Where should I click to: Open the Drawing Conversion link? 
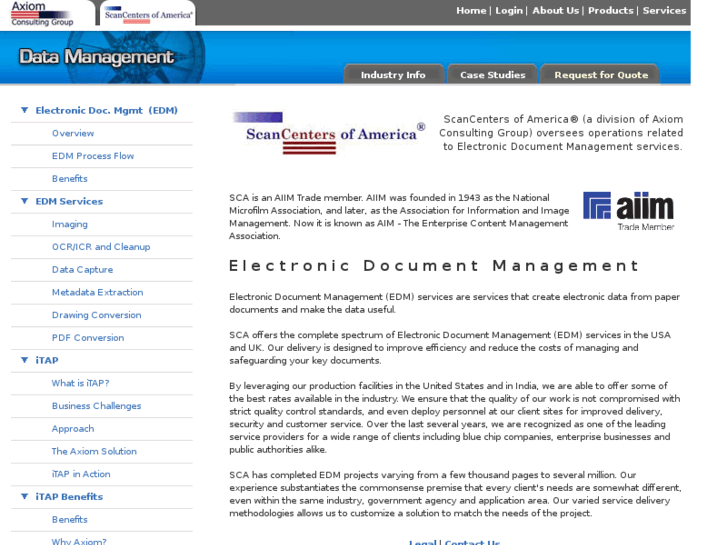96,315
